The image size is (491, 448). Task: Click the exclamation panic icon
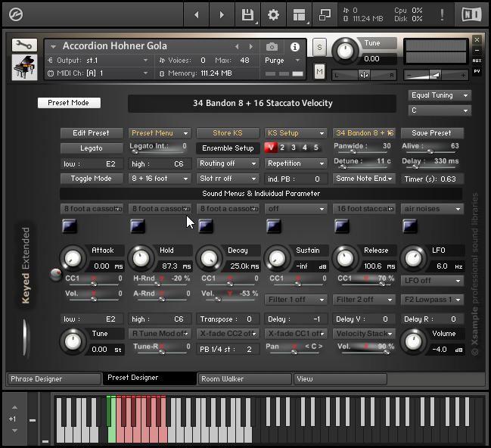442,14
